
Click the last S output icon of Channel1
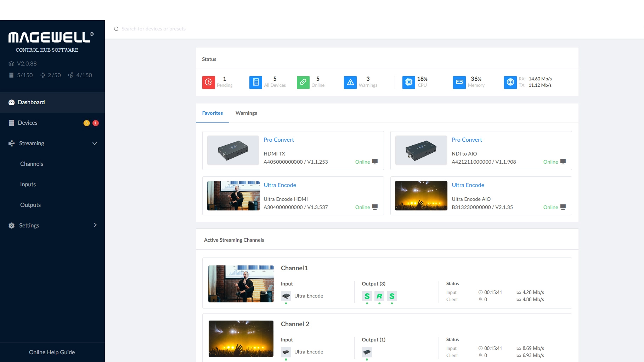(392, 296)
